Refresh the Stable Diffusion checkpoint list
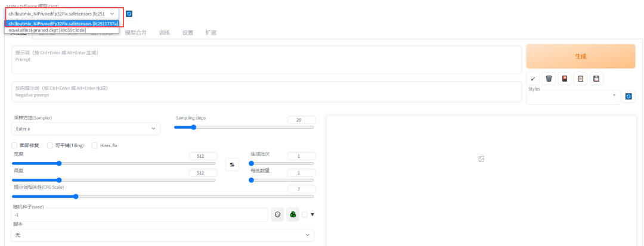Viewport: 644px width, 246px height. 129,14
